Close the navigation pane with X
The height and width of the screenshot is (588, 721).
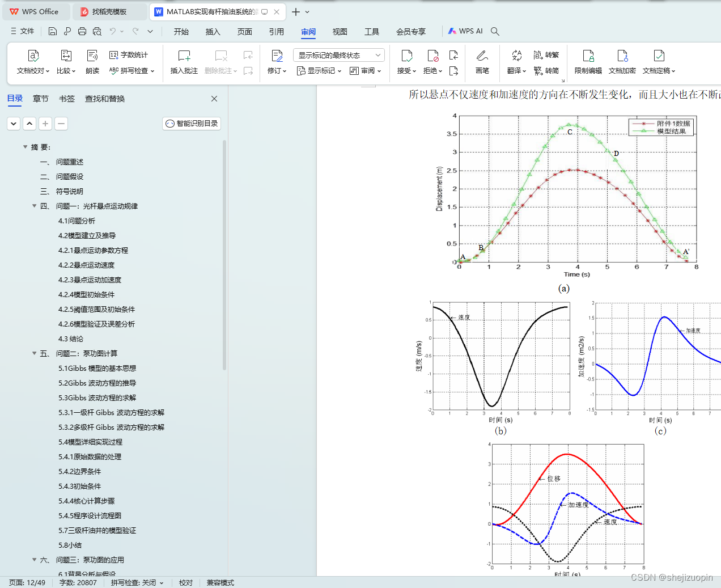[x=214, y=99]
